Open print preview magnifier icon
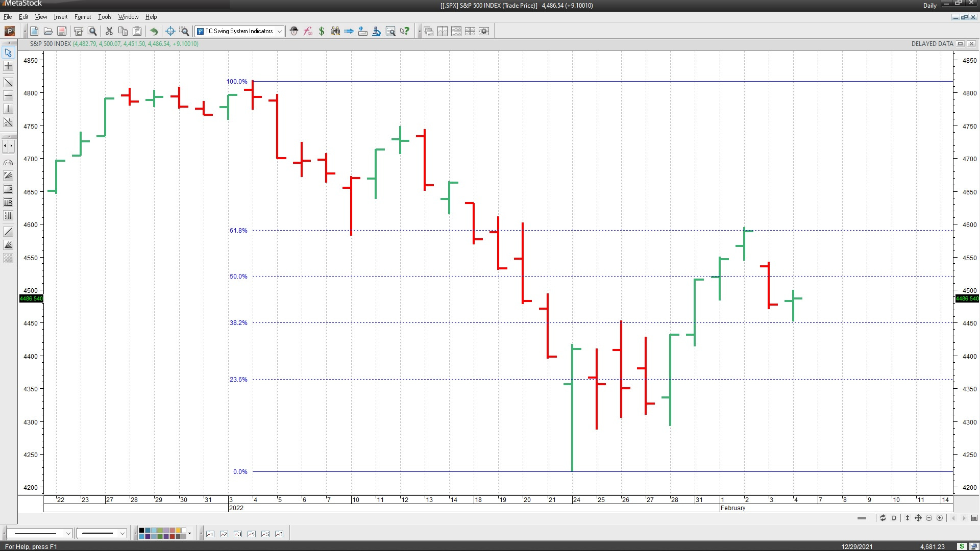 point(92,31)
